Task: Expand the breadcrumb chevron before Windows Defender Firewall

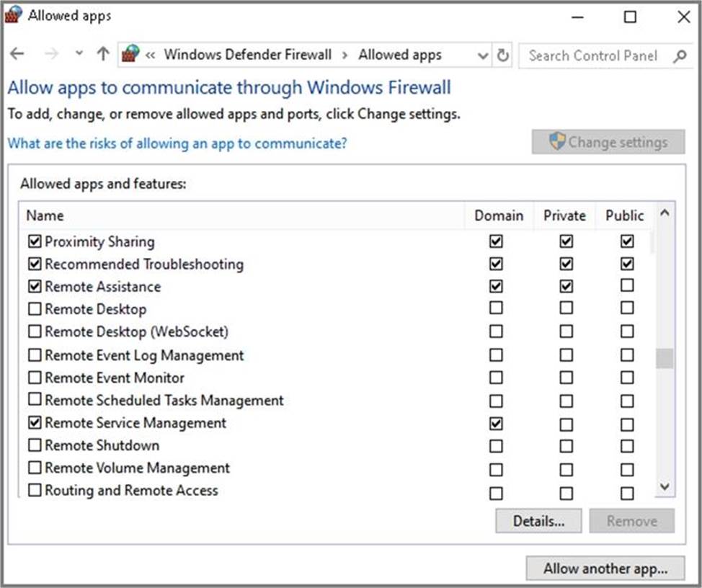Action: (151, 55)
